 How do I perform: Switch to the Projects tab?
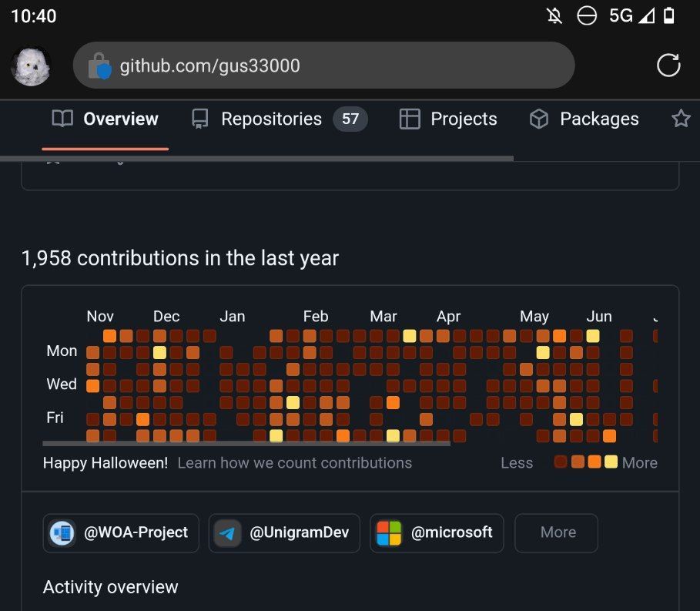(448, 119)
